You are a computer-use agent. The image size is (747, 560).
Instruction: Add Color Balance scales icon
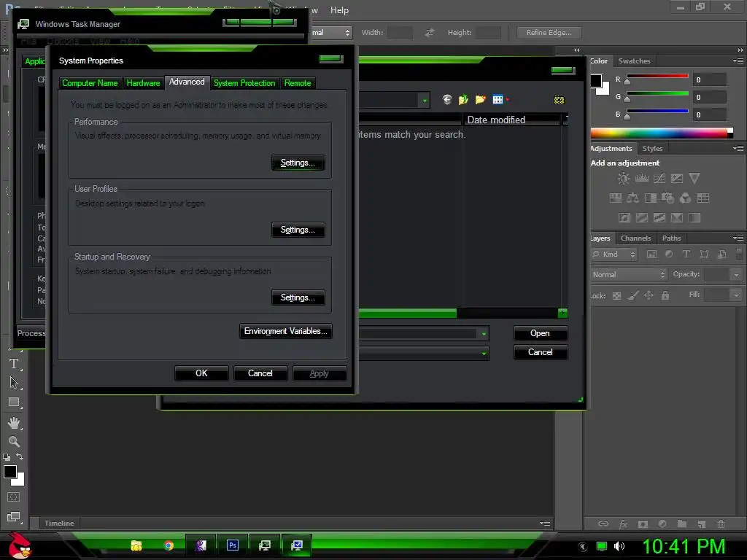pos(632,198)
